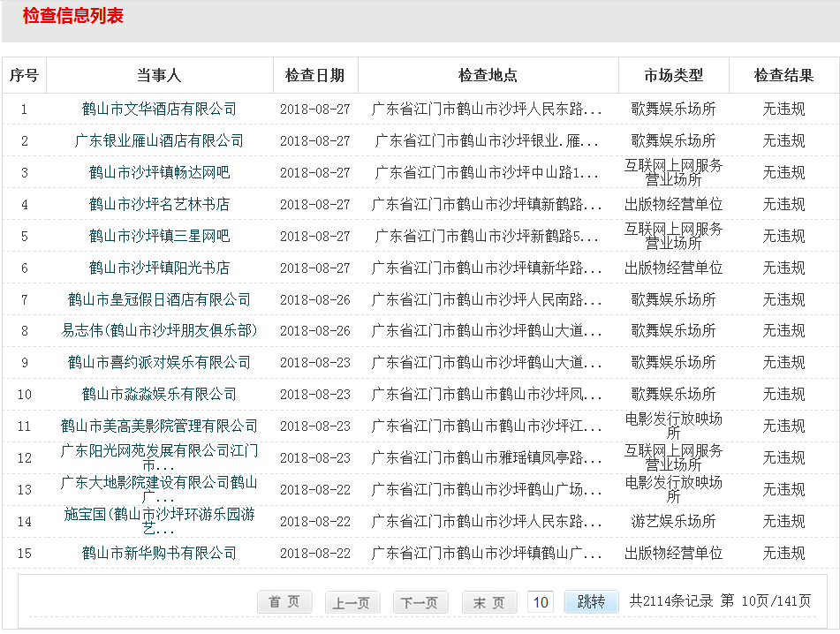Open 鹤山市沙坪镇畅达网吧 record
Screen dimensions: 840x634
pos(159,173)
